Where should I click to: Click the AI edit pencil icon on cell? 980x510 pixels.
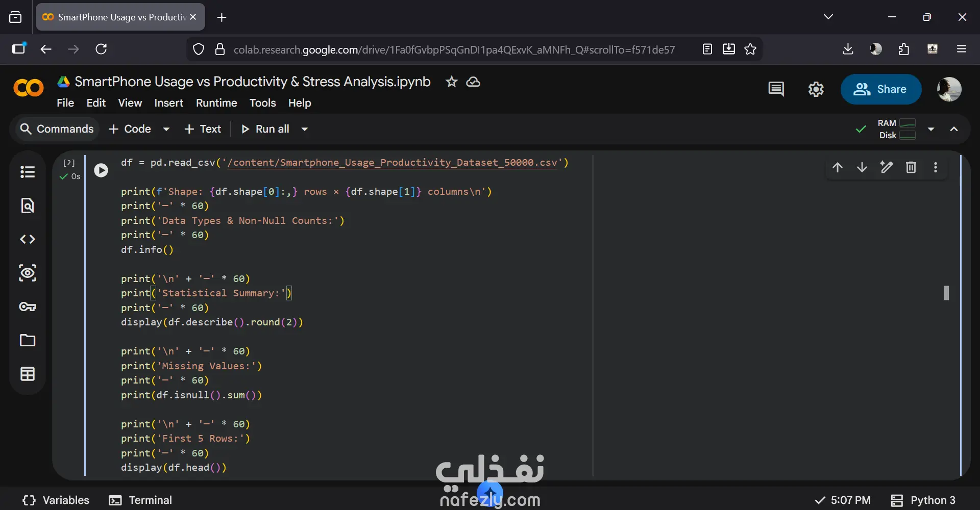coord(887,167)
